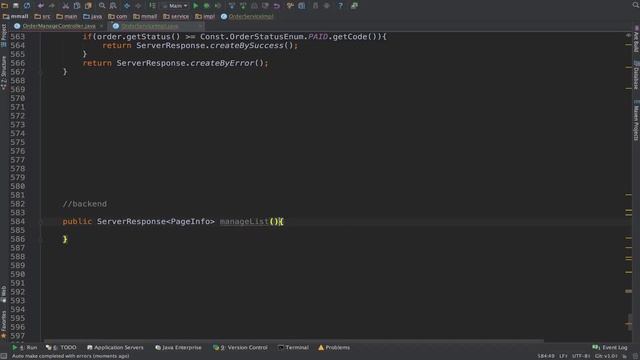Image resolution: width=640 pixels, height=360 pixels.
Task: Click the green Run button
Action: tap(196, 6)
